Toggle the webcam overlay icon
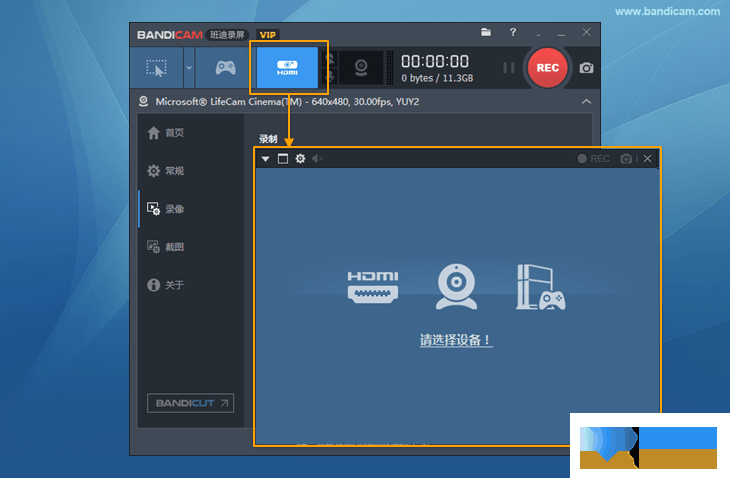This screenshot has height=478, width=730. [361, 68]
